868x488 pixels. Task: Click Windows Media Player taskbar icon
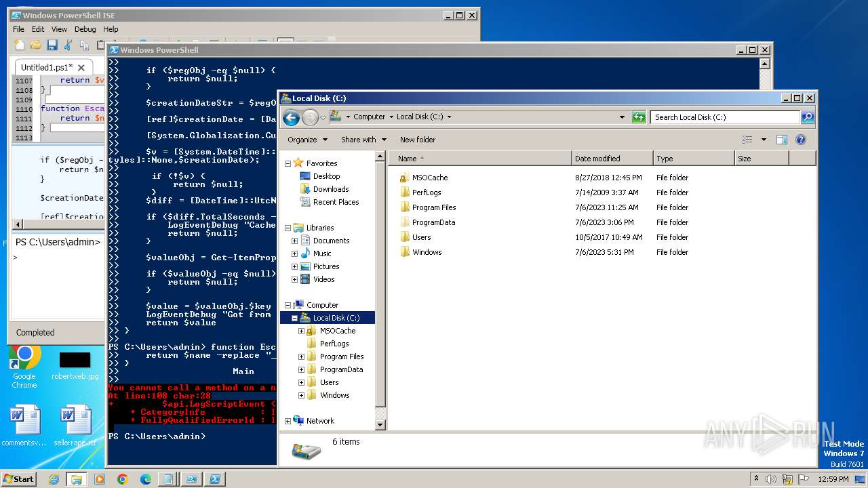100,479
